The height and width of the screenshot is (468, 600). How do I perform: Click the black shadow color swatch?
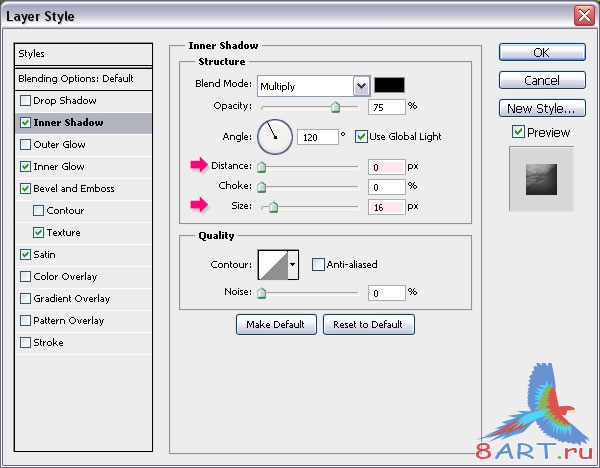point(389,85)
